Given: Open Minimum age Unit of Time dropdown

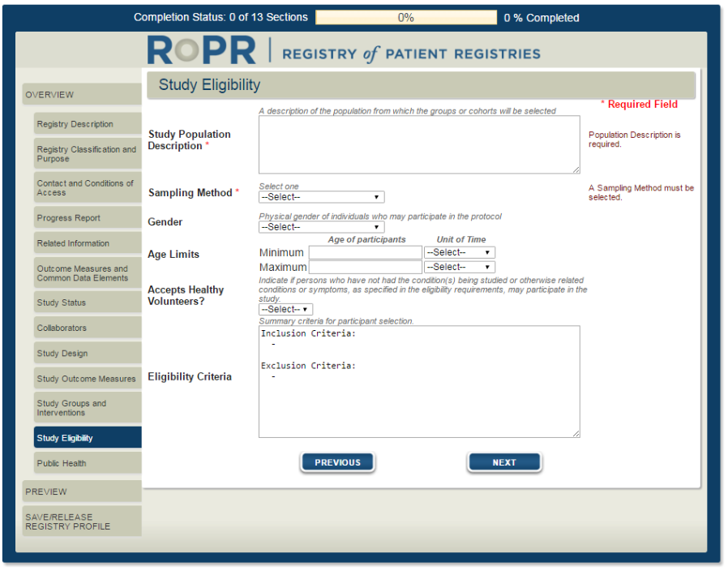Looking at the screenshot, I should click(x=459, y=252).
